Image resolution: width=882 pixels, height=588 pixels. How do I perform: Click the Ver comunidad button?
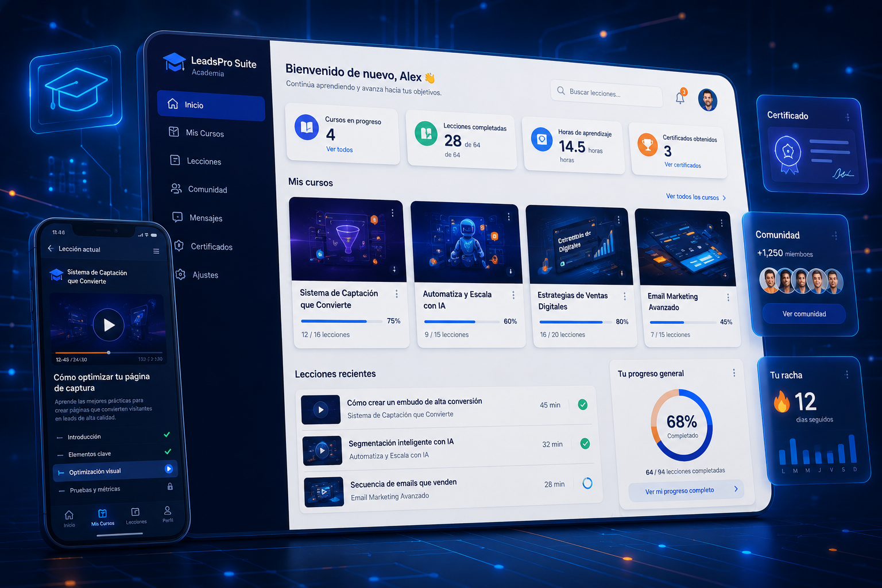804,314
